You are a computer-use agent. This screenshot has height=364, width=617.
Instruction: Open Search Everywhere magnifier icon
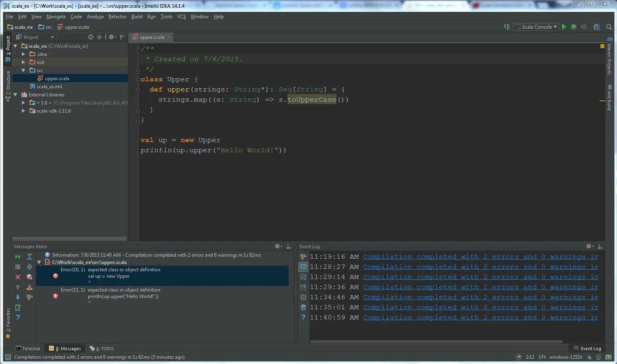[x=609, y=27]
